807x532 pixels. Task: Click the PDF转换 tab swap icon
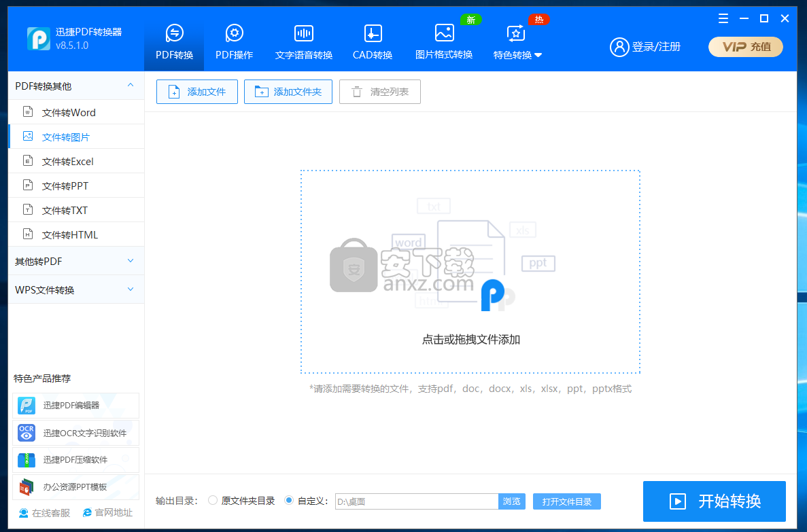click(175, 33)
